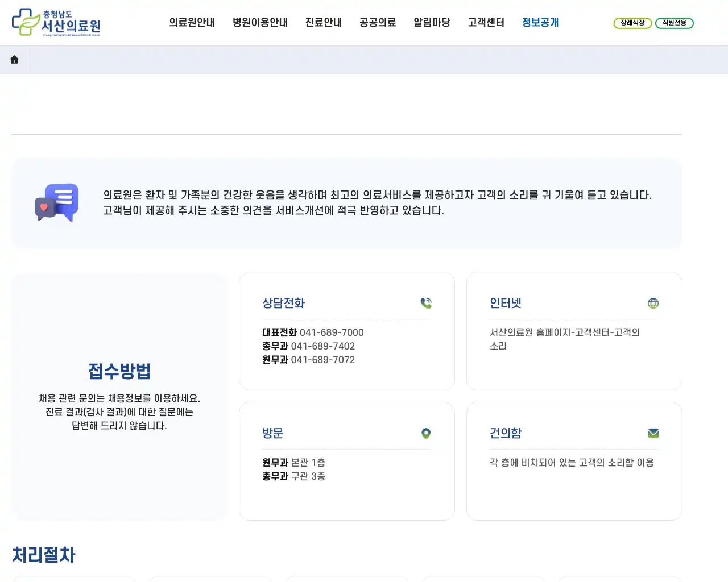
Task: Open the 알림마당 menu
Action: [432, 23]
